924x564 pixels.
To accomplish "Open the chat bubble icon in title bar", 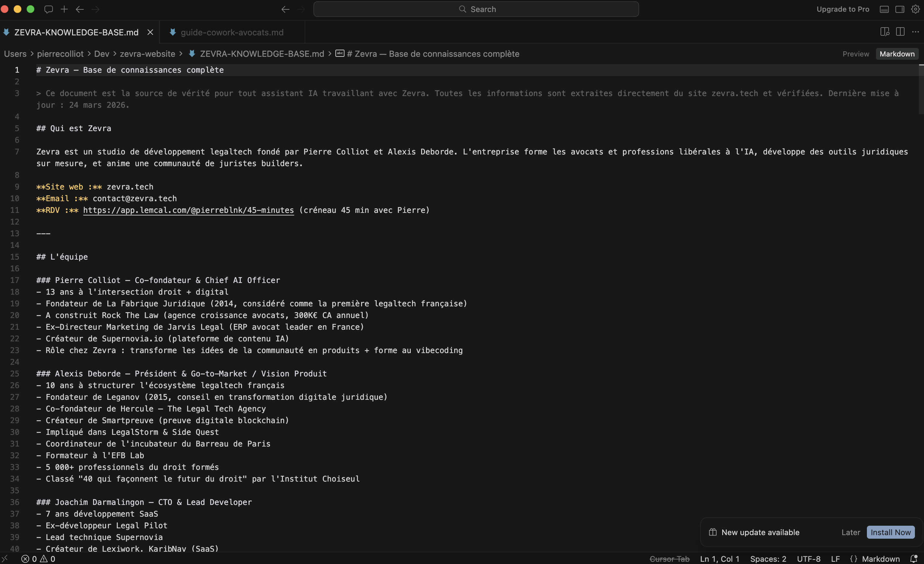I will pos(48,9).
